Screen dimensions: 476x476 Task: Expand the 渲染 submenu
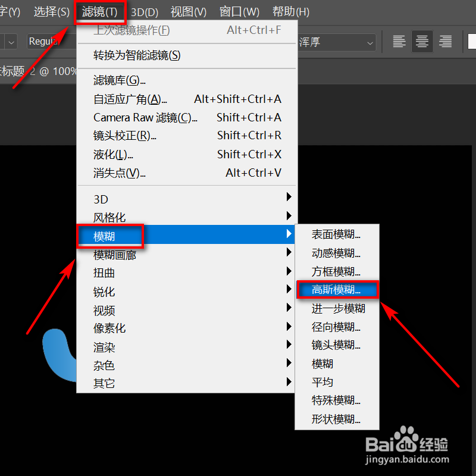tap(187, 347)
